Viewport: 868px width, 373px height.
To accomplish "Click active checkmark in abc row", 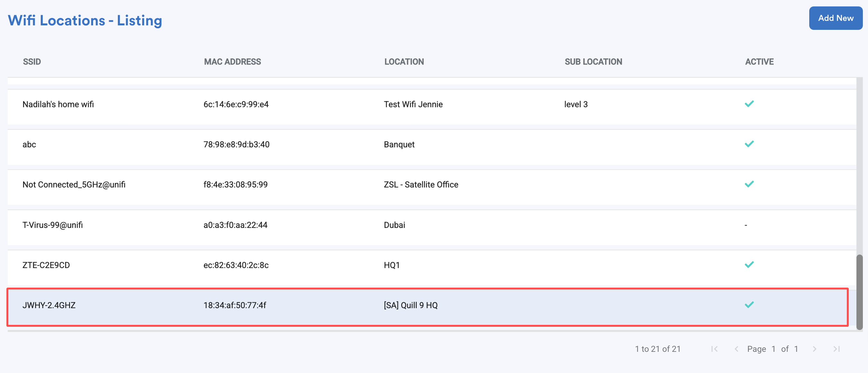I will [x=749, y=144].
